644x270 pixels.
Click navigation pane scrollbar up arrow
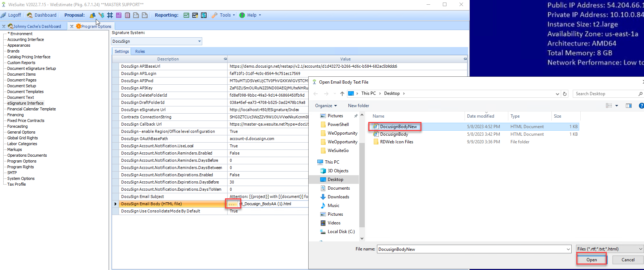[362, 115]
